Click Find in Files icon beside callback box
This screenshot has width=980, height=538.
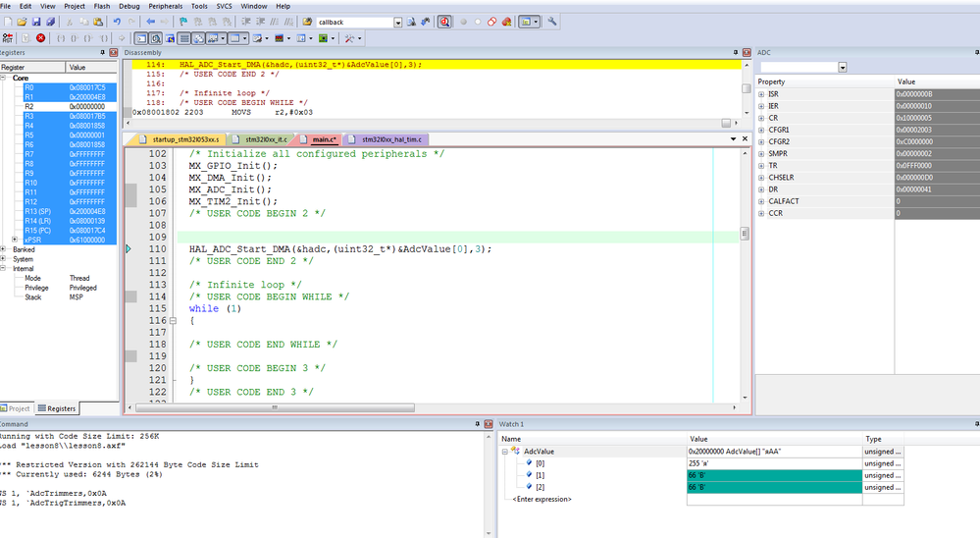tap(411, 22)
